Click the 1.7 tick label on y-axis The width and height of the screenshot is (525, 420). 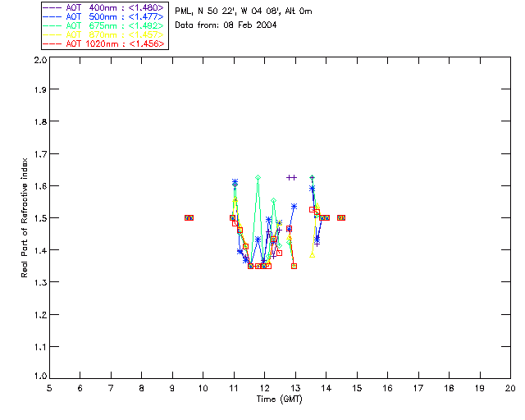click(x=40, y=154)
